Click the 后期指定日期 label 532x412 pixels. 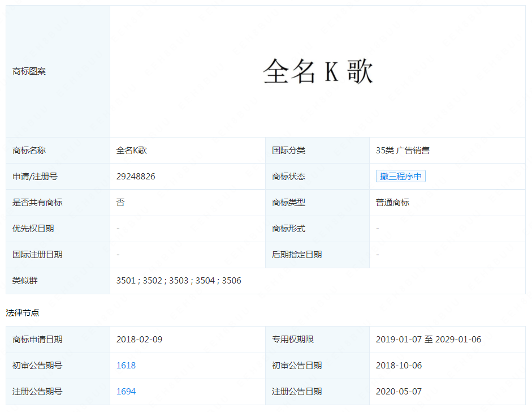tap(297, 255)
